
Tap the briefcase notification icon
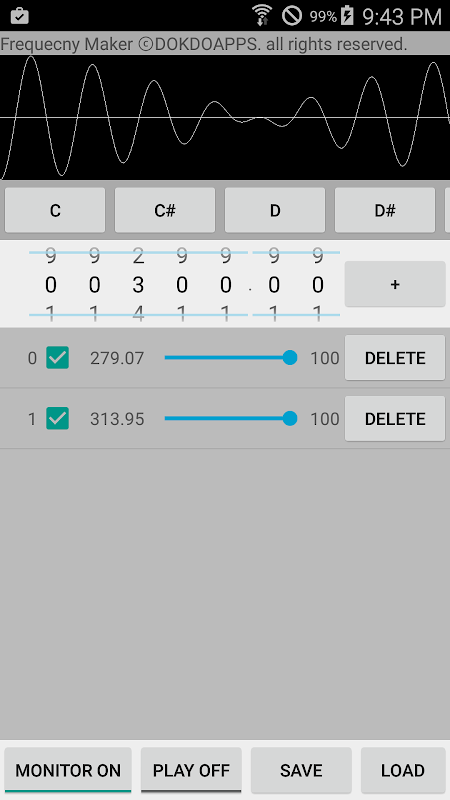pyautogui.click(x=19, y=16)
